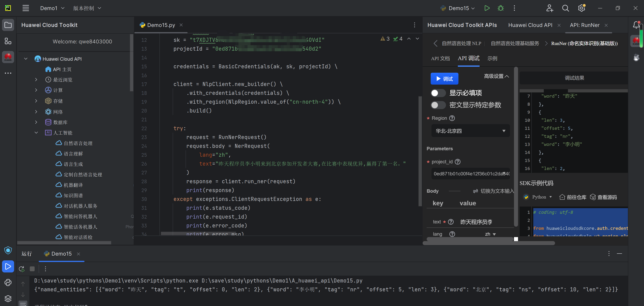The image size is (644, 306).
Task: Click the Rerun icon in run panel
Action: (22, 269)
